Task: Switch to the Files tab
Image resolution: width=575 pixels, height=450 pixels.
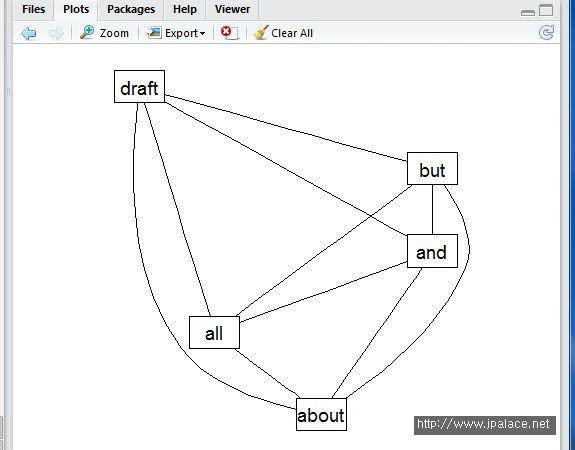Action: point(33,9)
